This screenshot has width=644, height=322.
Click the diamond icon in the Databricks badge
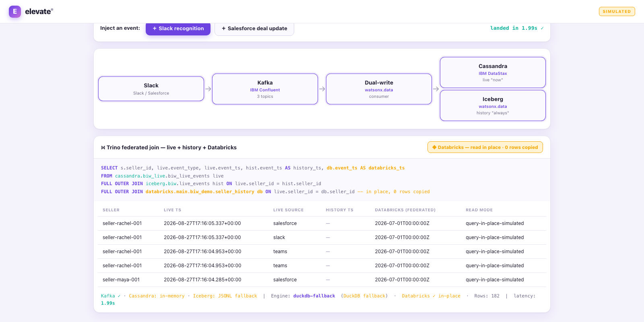(434, 147)
